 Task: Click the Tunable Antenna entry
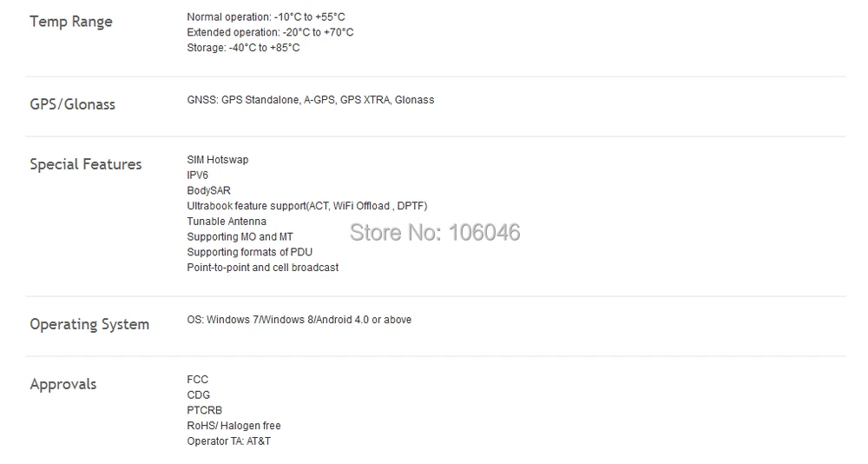(227, 222)
